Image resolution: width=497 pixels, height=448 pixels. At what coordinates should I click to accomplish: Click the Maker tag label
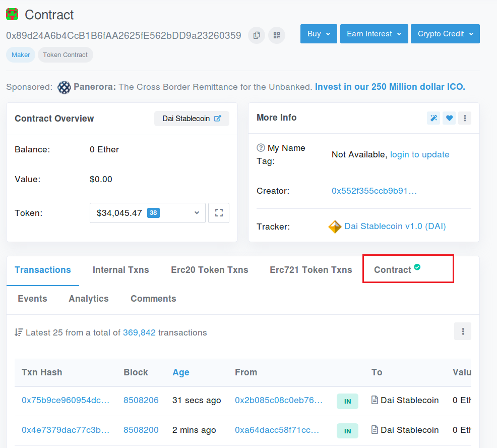[21, 55]
